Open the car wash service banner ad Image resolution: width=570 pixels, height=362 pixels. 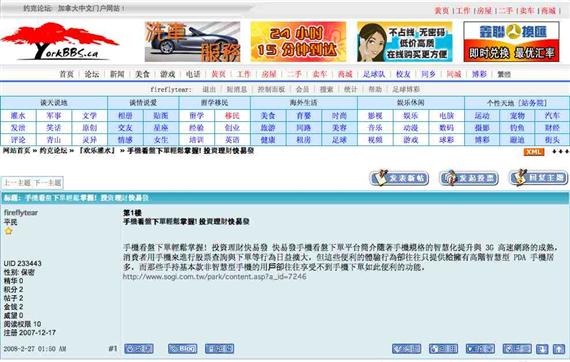(x=192, y=41)
